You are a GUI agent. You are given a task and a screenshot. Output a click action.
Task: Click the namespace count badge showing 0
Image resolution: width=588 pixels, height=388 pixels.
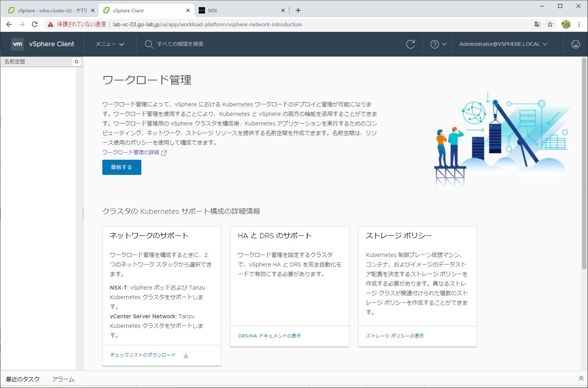pyautogui.click(x=76, y=62)
